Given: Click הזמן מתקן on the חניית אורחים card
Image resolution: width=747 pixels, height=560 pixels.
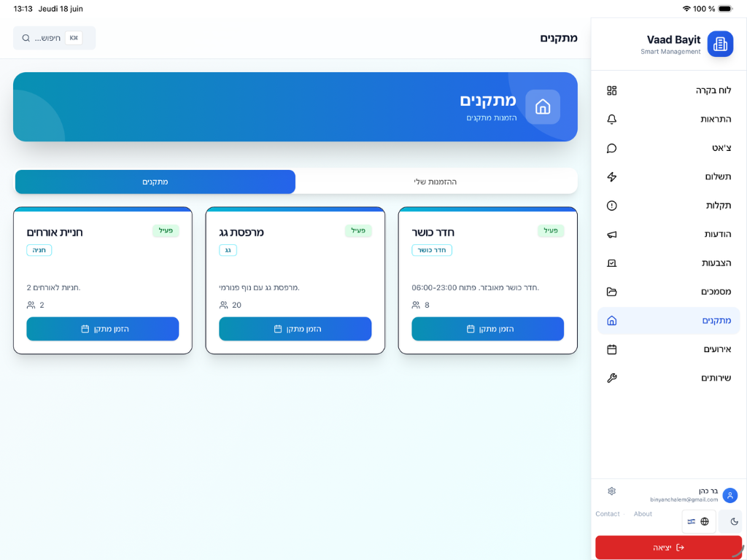Looking at the screenshot, I should coord(103,329).
